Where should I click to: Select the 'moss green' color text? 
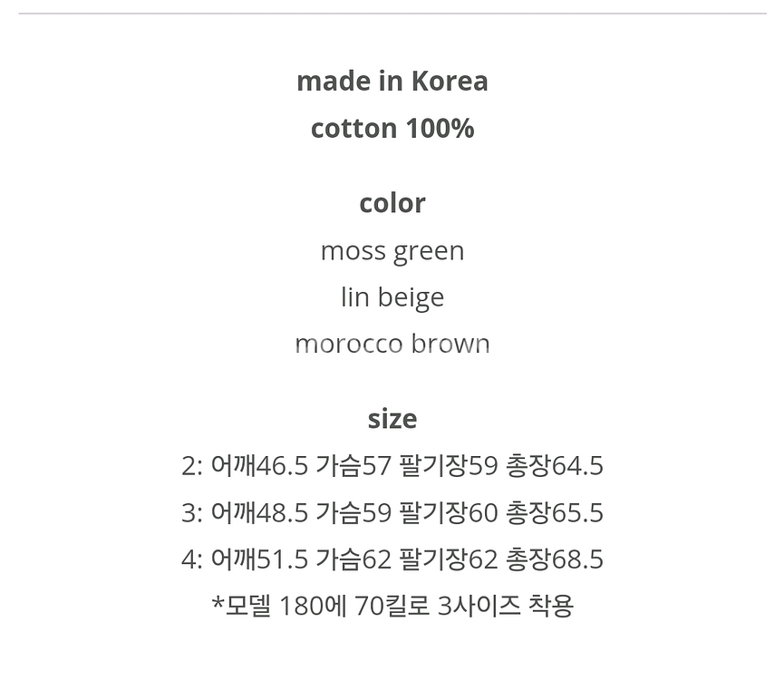coord(392,251)
